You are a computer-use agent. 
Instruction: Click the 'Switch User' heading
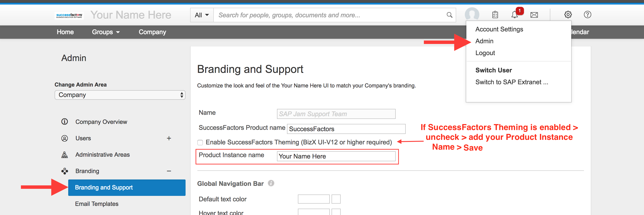[x=493, y=70]
